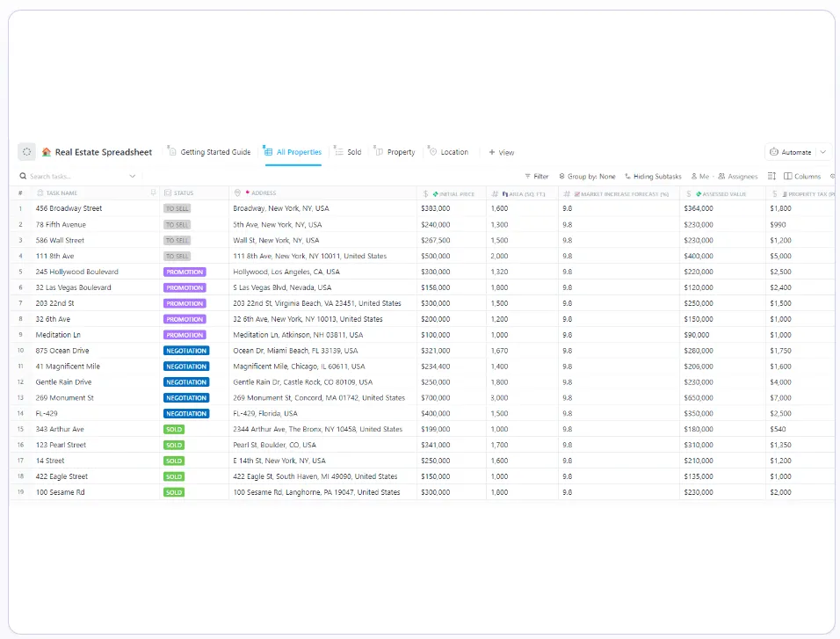This screenshot has height=639, width=840.
Task: Click the dotted circle icon beside Real Estate Spreadsheet
Action: point(26,152)
